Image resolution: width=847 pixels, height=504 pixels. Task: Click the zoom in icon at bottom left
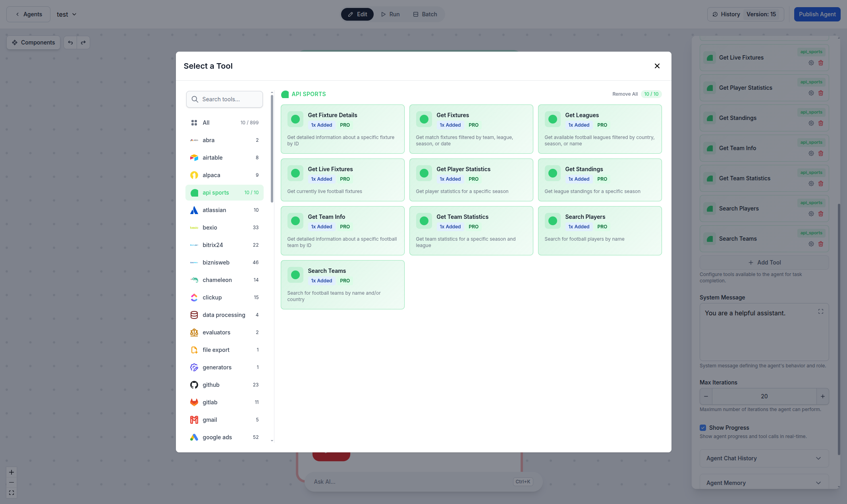click(x=11, y=472)
